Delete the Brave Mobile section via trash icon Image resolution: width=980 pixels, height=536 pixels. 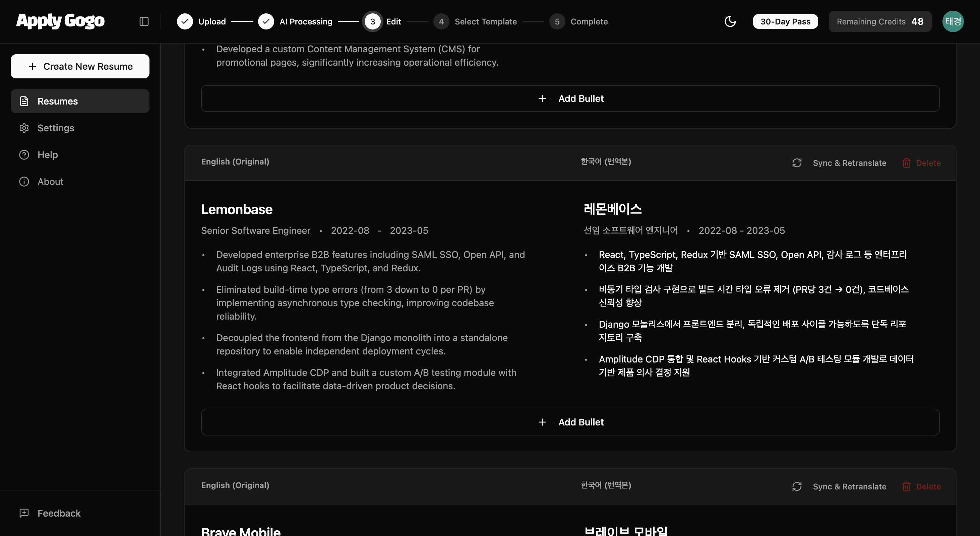click(x=907, y=486)
